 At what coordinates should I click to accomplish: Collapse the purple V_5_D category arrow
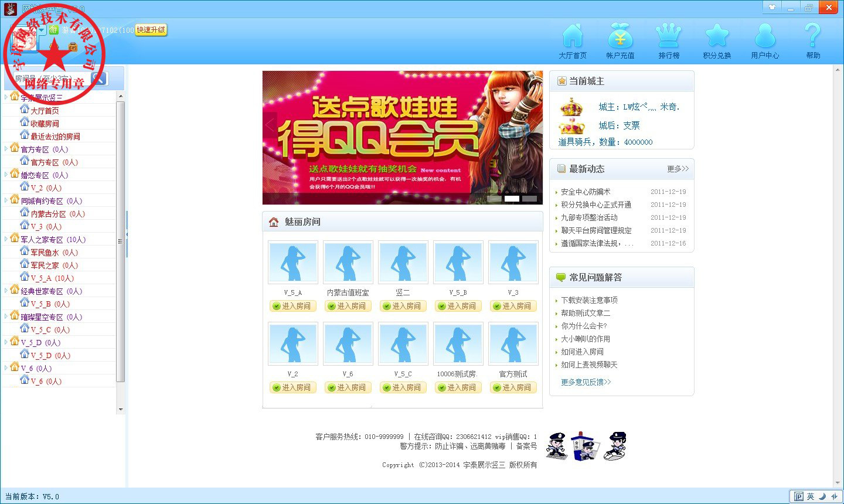click(6, 342)
